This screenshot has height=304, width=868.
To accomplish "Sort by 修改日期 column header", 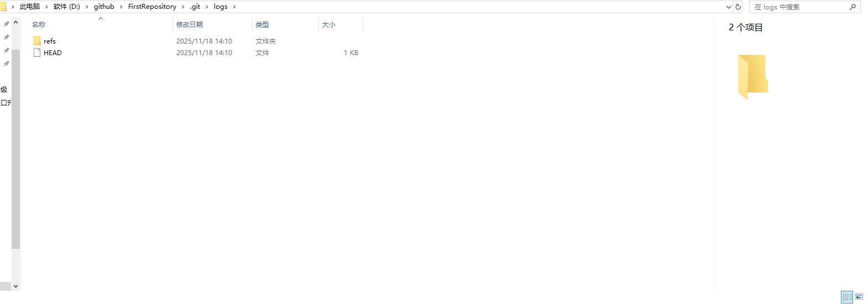I will [190, 24].
